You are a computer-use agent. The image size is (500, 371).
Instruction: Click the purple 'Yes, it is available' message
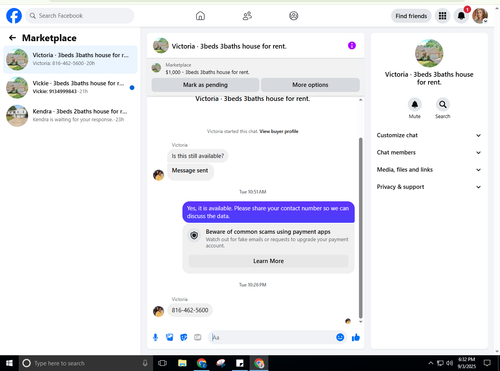(268, 212)
